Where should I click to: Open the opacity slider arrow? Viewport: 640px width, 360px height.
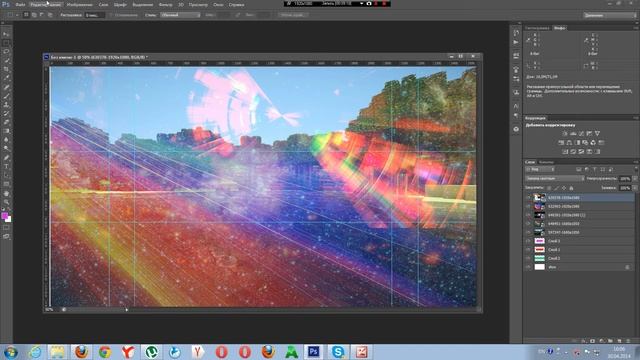coord(635,179)
